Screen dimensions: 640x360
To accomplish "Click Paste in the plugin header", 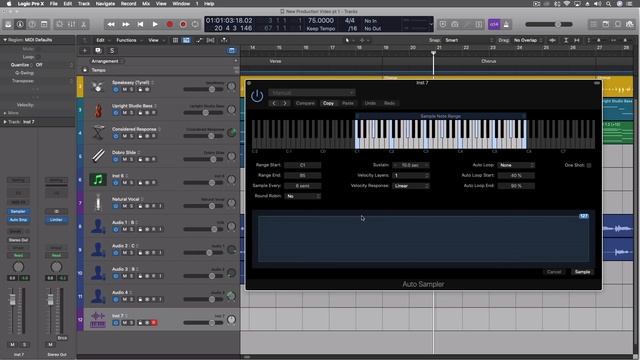I will [x=348, y=103].
